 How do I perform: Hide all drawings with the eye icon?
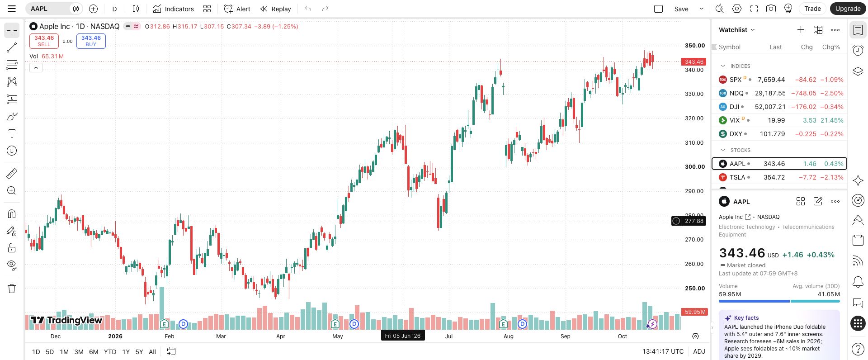12,265
